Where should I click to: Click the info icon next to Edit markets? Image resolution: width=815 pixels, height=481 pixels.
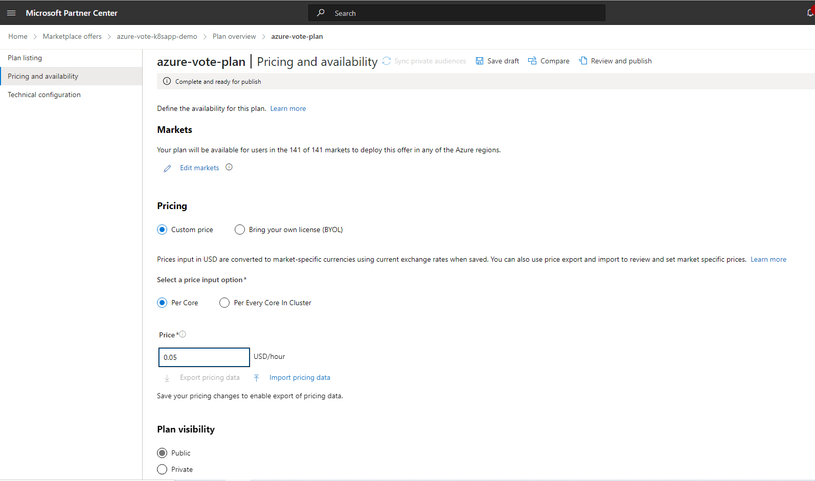(x=229, y=167)
